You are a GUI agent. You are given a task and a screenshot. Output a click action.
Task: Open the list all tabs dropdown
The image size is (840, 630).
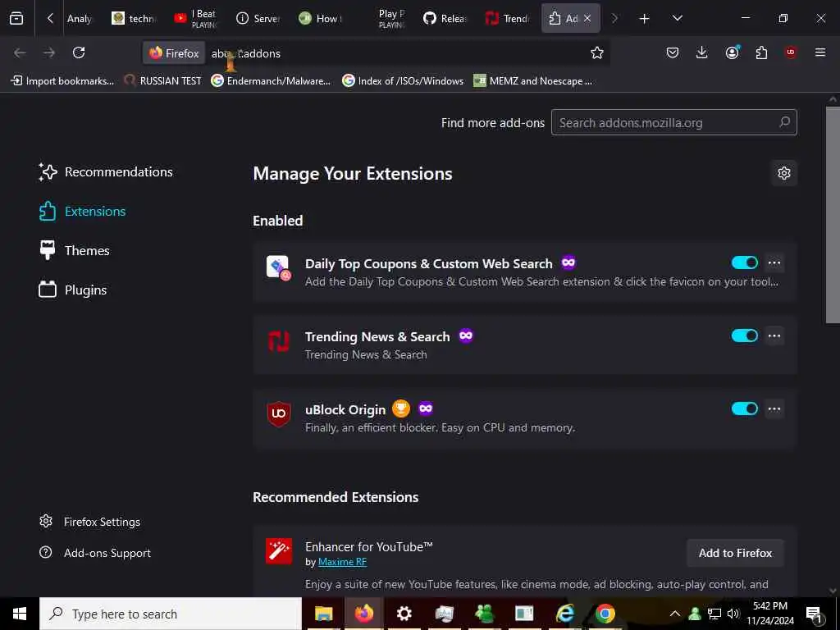pyautogui.click(x=678, y=18)
